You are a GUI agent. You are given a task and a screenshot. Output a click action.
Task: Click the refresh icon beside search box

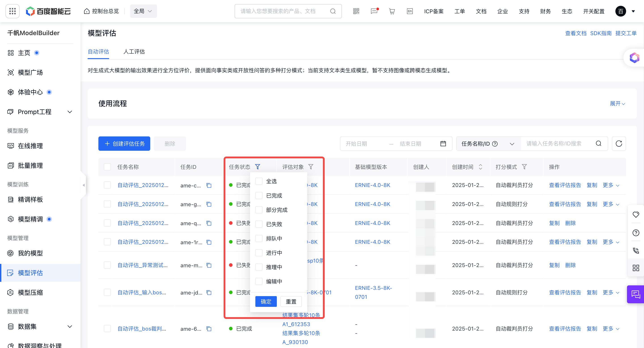pos(619,144)
